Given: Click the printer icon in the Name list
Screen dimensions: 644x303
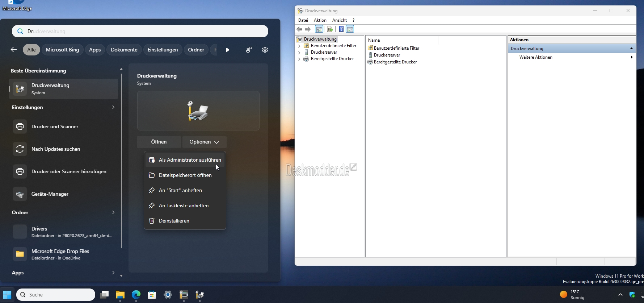Looking at the screenshot, I should pos(370,62).
